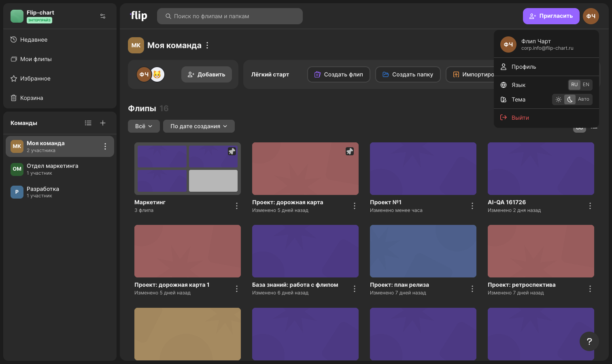Screen dimensions: 612x364
Task: Click the plus icon to add team
Action: (x=103, y=123)
